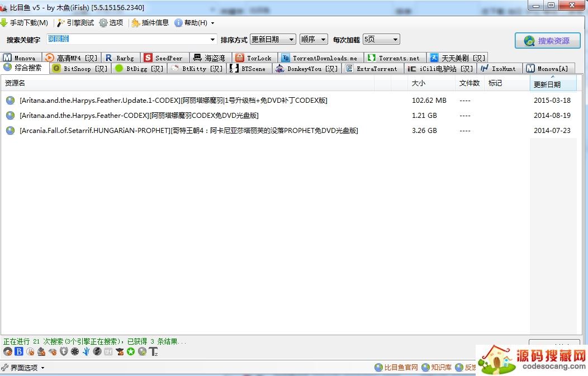This screenshot has height=376, width=588.
Task: Switch to the TorLock tab
Action: tap(255, 58)
